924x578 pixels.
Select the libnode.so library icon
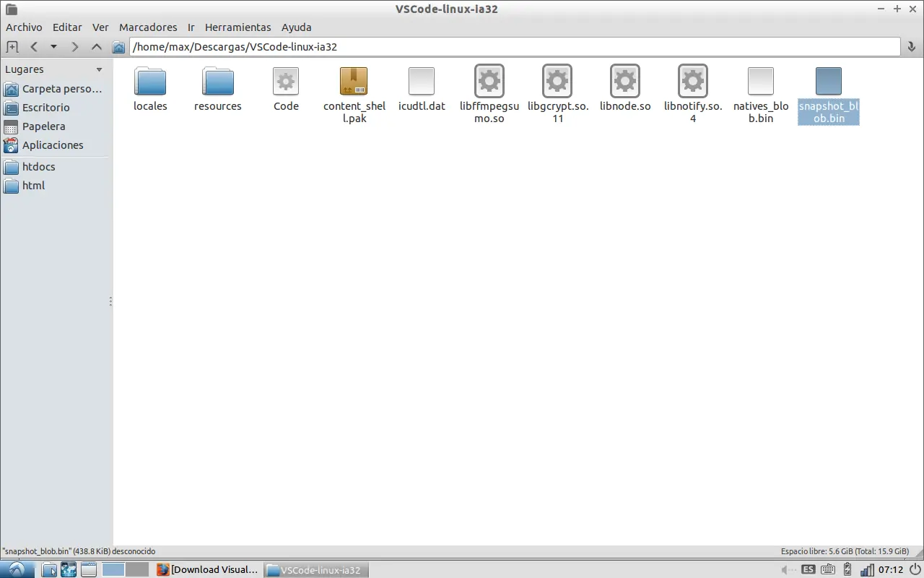tap(625, 81)
